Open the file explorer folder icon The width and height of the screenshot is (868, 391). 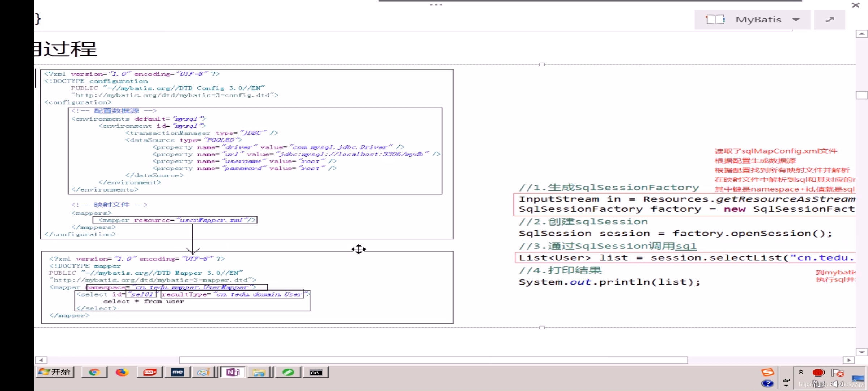[259, 372]
